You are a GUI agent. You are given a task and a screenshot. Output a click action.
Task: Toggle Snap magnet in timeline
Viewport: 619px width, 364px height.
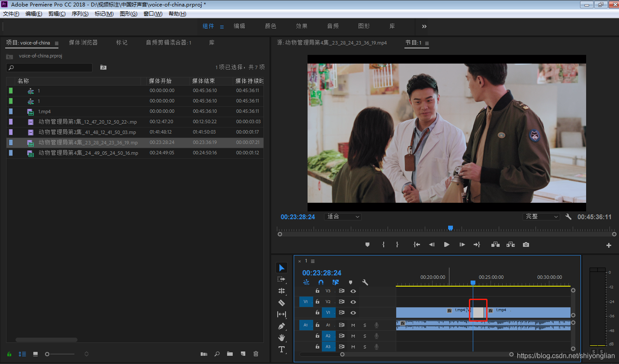click(x=321, y=282)
